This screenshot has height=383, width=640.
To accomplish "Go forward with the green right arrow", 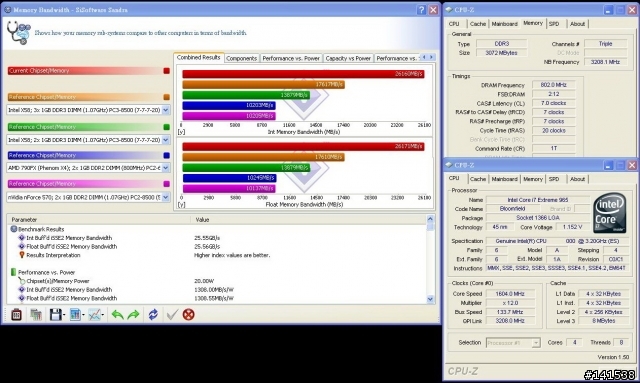I will (x=133, y=314).
